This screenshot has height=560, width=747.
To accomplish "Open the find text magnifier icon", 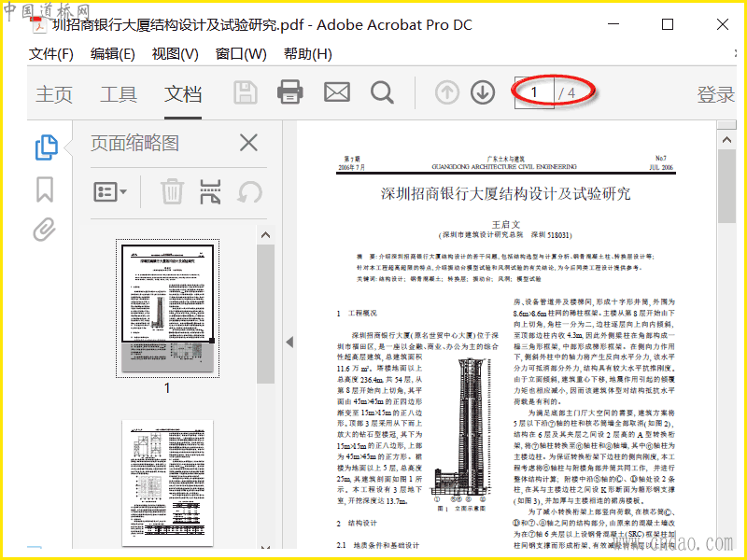I will (x=382, y=92).
